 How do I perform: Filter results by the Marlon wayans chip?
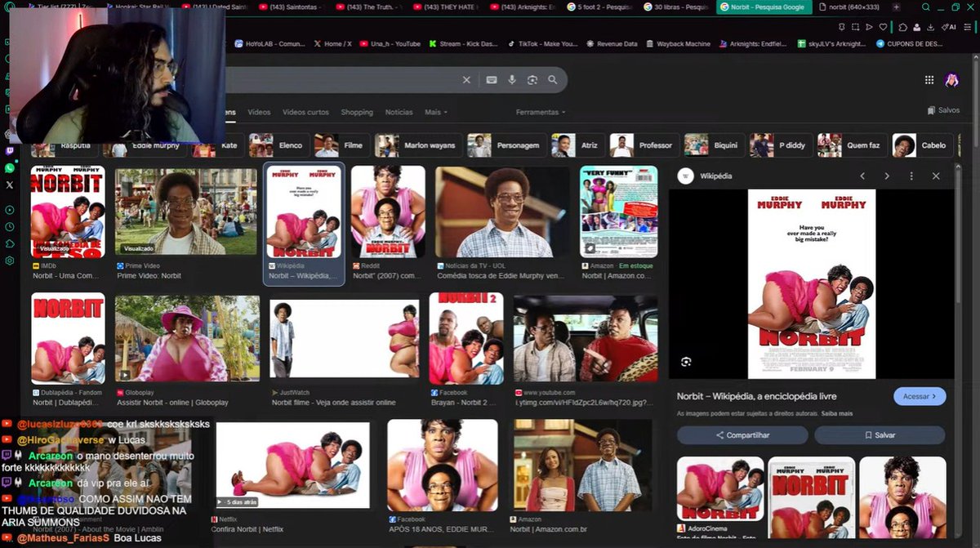point(418,145)
